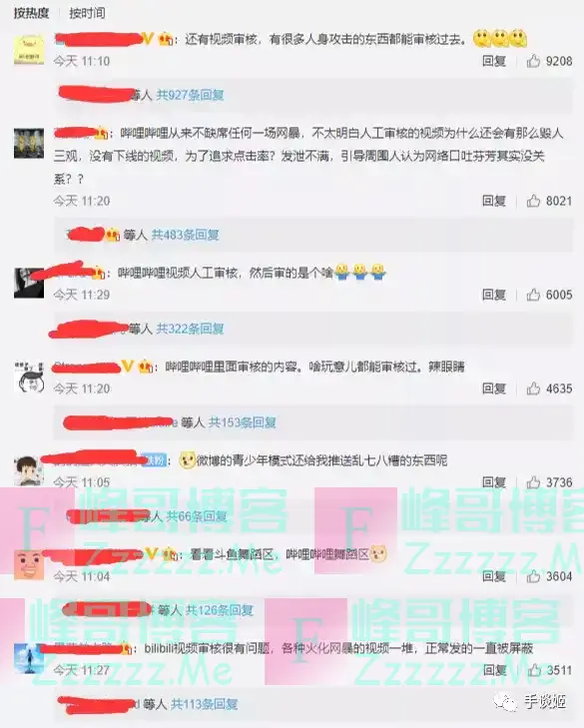
Task: Click thumbs-up icon beside 3604
Action: click(533, 576)
